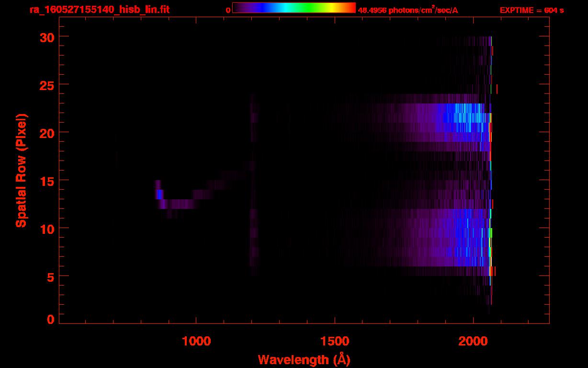The width and height of the screenshot is (588, 368).
Task: Click the vertical emission line near 1216 Å
Action: (x=254, y=184)
